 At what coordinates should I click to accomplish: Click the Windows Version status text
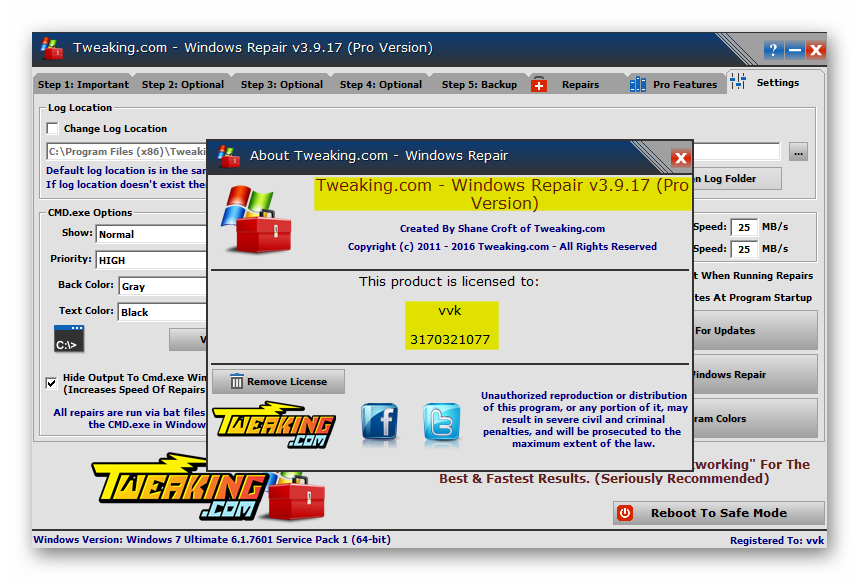212,539
